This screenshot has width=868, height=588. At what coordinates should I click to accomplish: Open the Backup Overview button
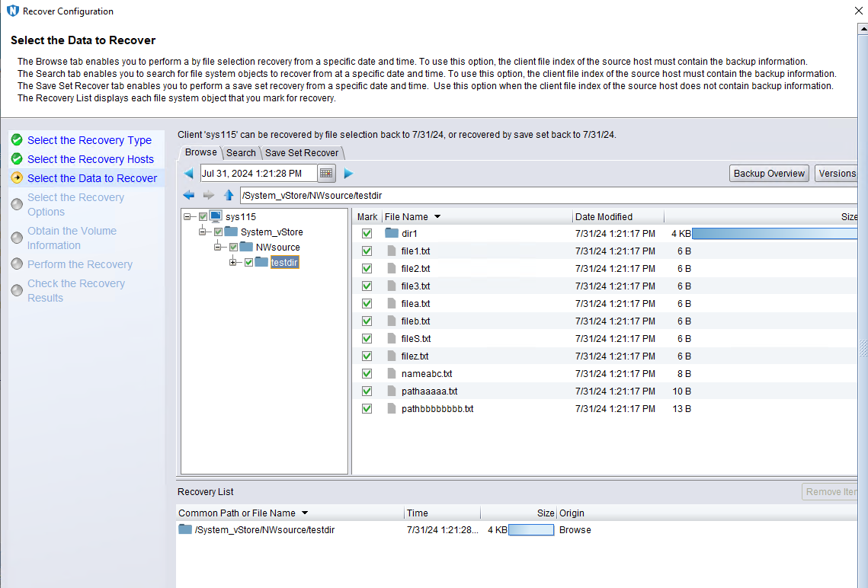(x=769, y=174)
